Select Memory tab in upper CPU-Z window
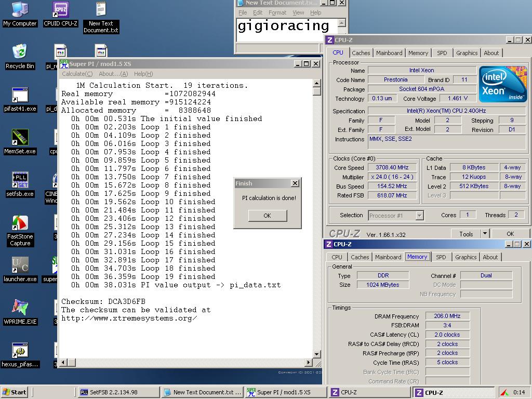This screenshot has width=532, height=399. point(418,53)
